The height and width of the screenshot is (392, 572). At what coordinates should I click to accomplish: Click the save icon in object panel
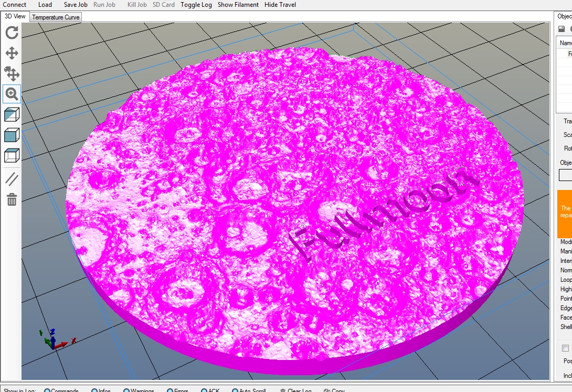[562, 29]
